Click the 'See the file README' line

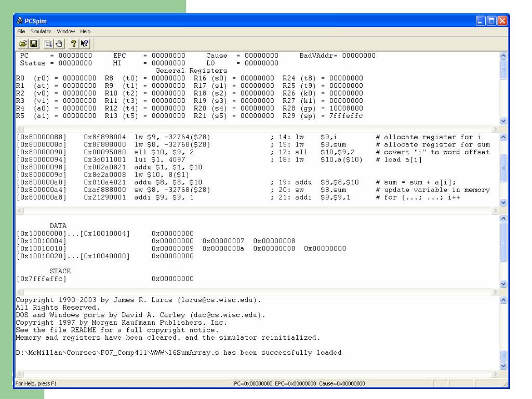pyautogui.click(x=117, y=330)
